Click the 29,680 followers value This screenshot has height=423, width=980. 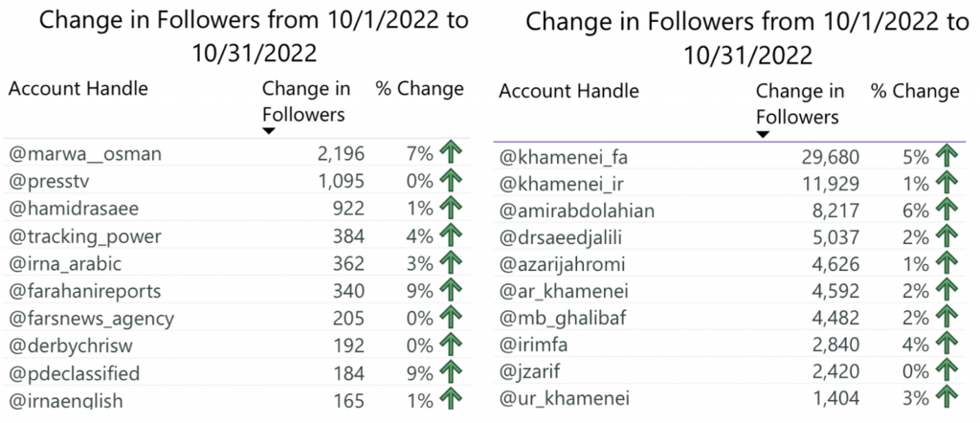tap(831, 157)
